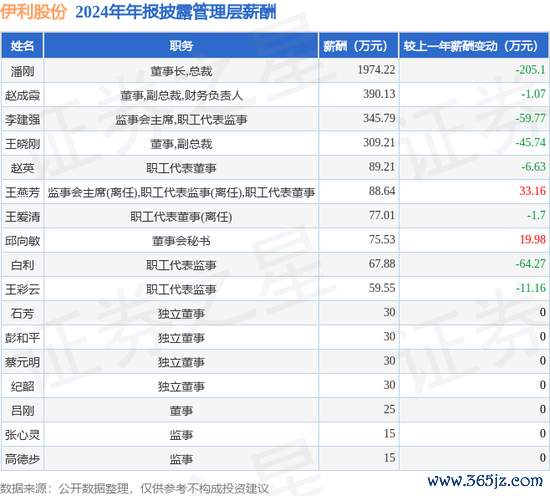Click the 数据来源 footnote text

[x=134, y=488]
